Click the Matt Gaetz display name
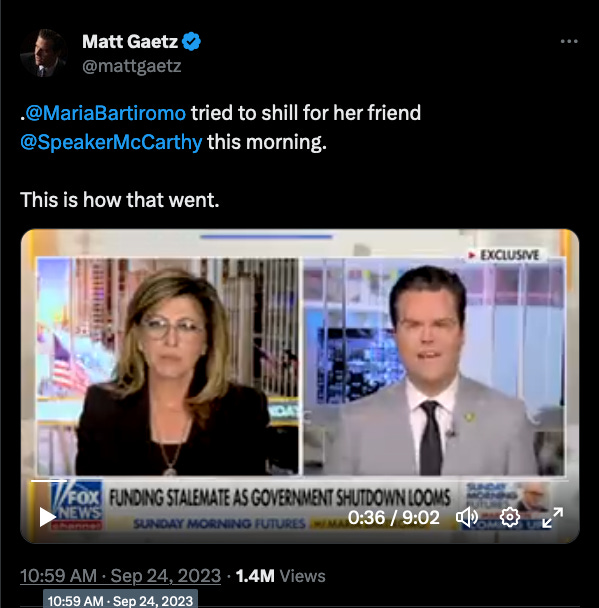Image resolution: width=599 pixels, height=608 pixels. click(x=130, y=41)
